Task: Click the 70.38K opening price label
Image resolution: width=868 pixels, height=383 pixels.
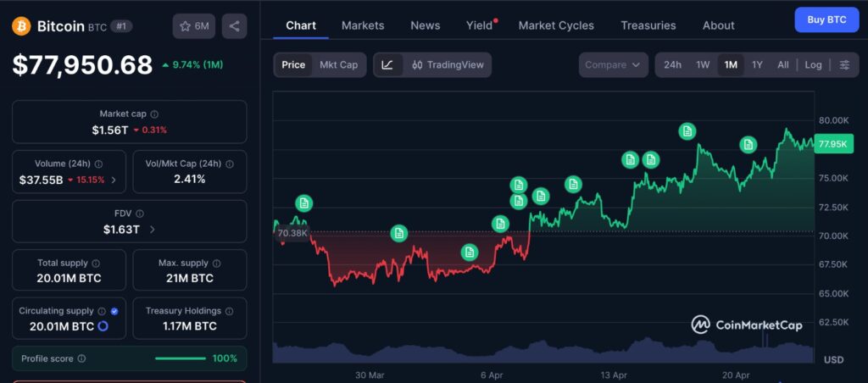Action: pyautogui.click(x=292, y=233)
